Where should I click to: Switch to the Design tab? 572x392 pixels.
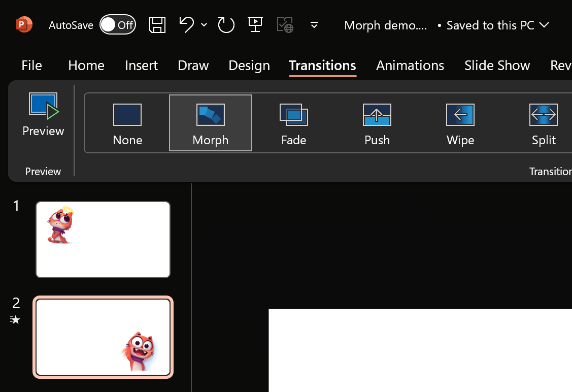[249, 66]
